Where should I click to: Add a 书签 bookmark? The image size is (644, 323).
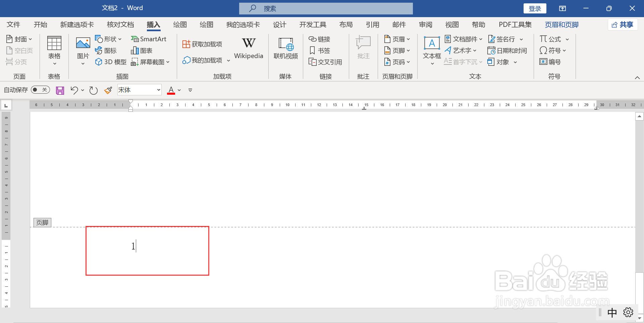(319, 51)
